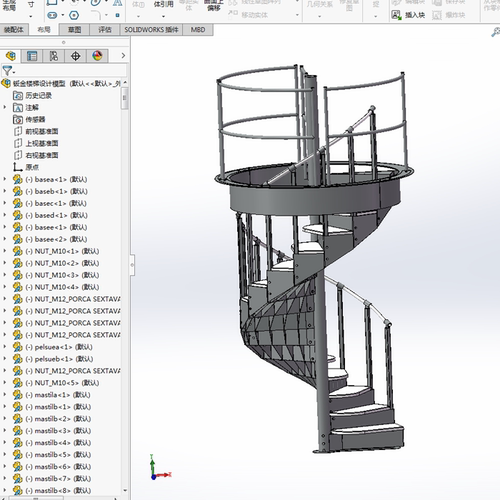Click the feature tree filter funnel icon
Screen dimensions: 500x500
(x=7, y=71)
